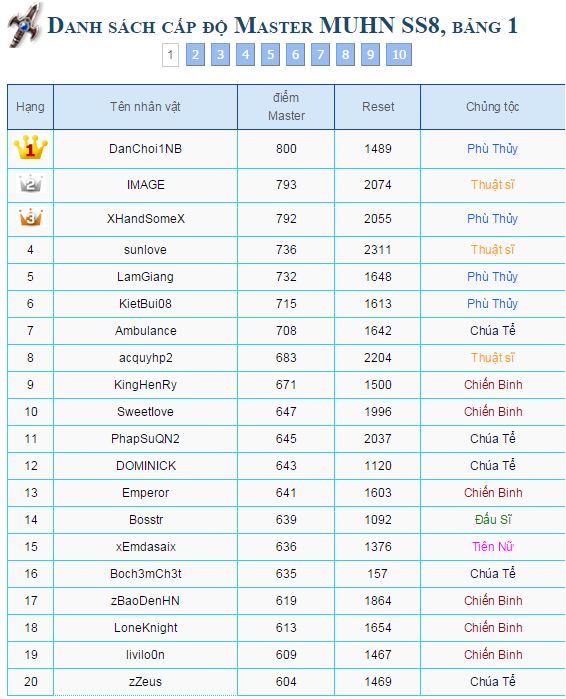Viewport: 566px width, 699px height.
Task: Click current page 1 box
Action: point(170,55)
